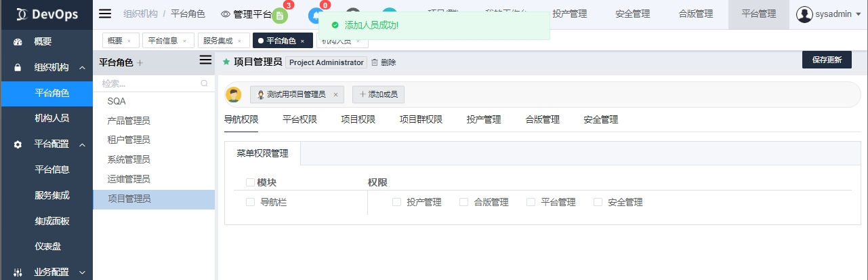Open the sysadmin user avatar
Image resolution: width=868 pixels, height=280 pixels.
pos(804,14)
